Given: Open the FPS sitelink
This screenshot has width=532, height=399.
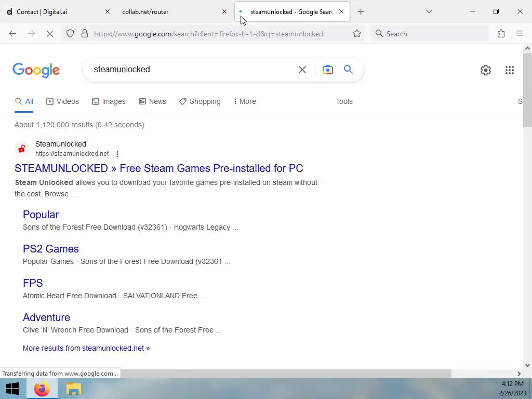Looking at the screenshot, I should pos(33,283).
